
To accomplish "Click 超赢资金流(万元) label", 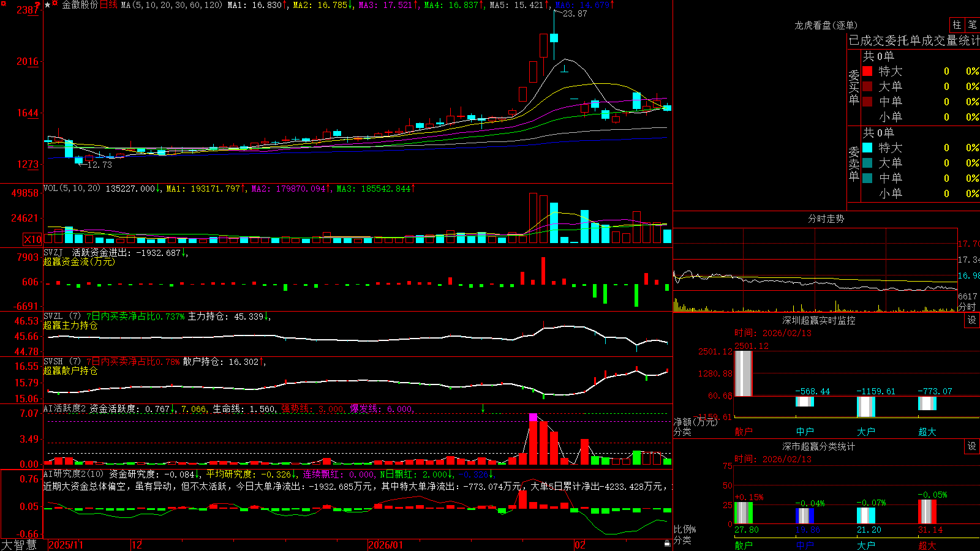I will tap(79, 261).
